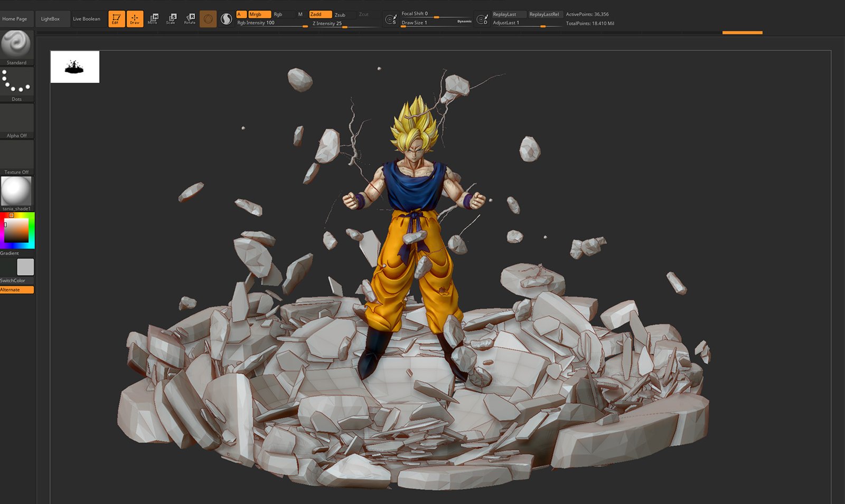The image size is (845, 504).
Task: Click the Goku character model on the canvas
Action: click(415, 237)
